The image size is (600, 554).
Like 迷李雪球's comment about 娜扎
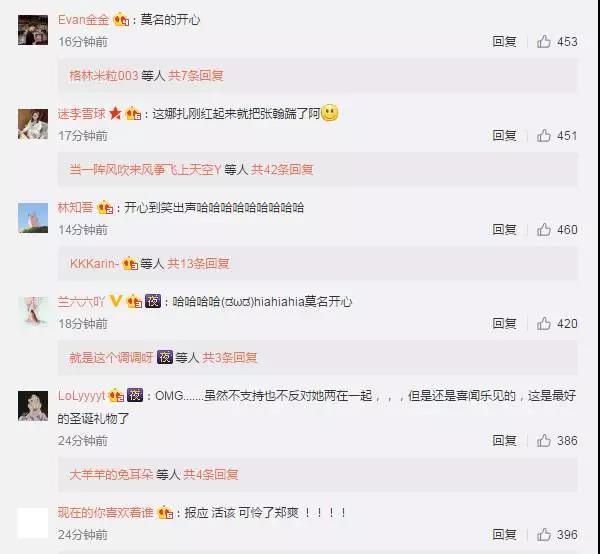tap(544, 135)
